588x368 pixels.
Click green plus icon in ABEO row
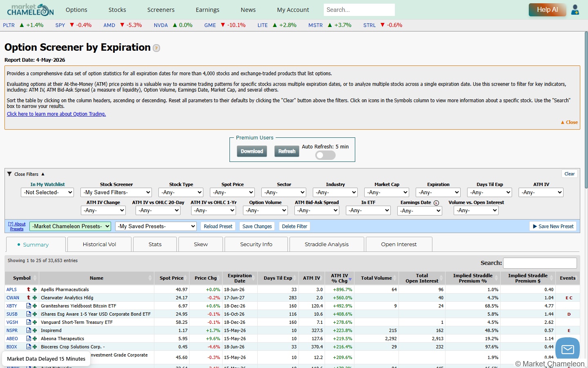coord(35,339)
